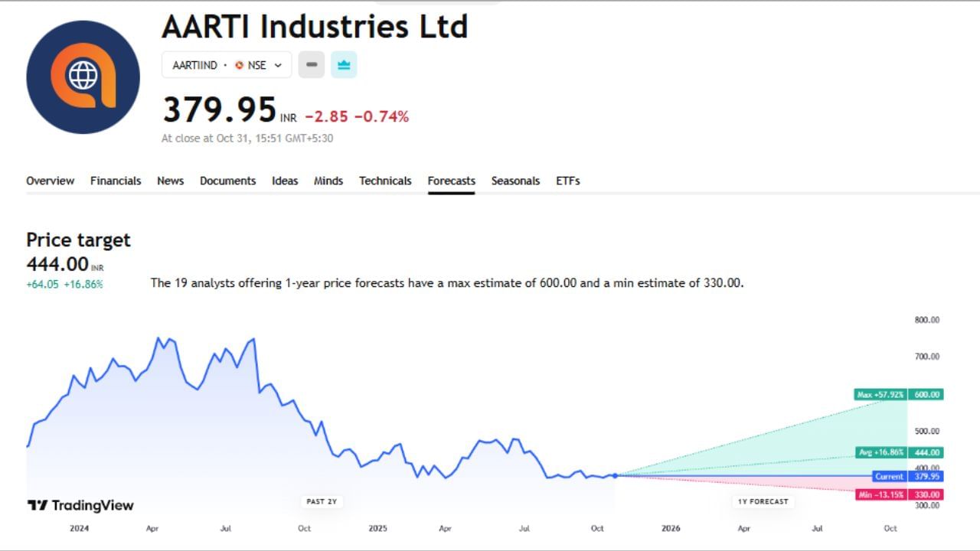View the News tab
This screenshot has width=980, height=551.
pyautogui.click(x=170, y=181)
